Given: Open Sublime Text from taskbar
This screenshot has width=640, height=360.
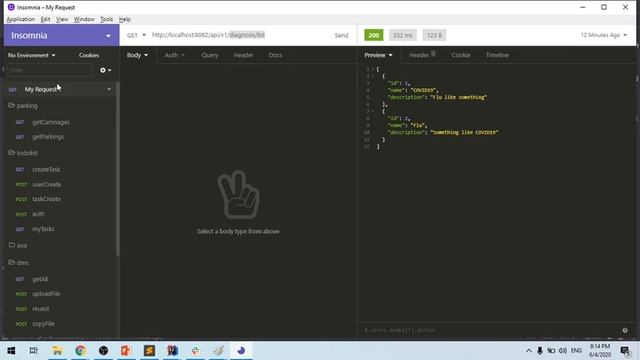Looking at the screenshot, I should click(149, 351).
